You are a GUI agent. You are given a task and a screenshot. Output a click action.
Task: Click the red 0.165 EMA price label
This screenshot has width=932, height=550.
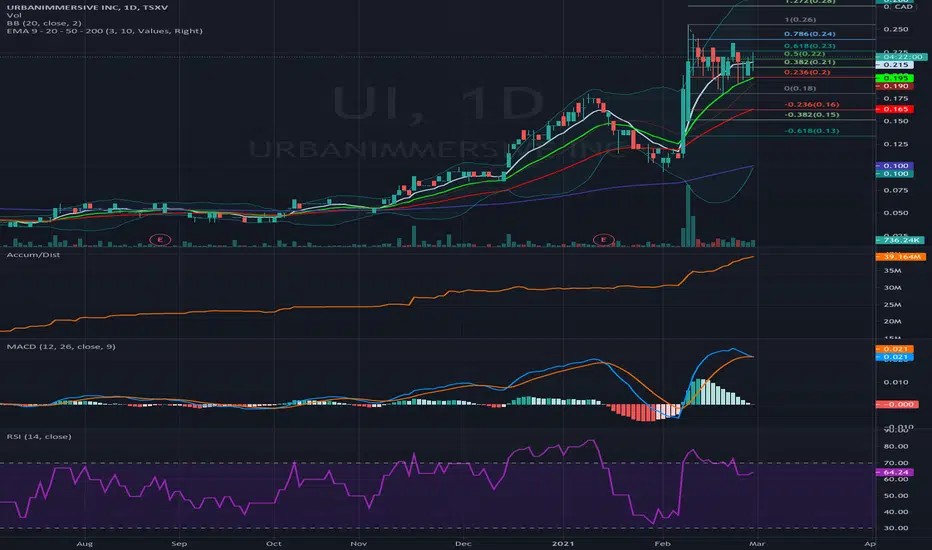click(895, 109)
